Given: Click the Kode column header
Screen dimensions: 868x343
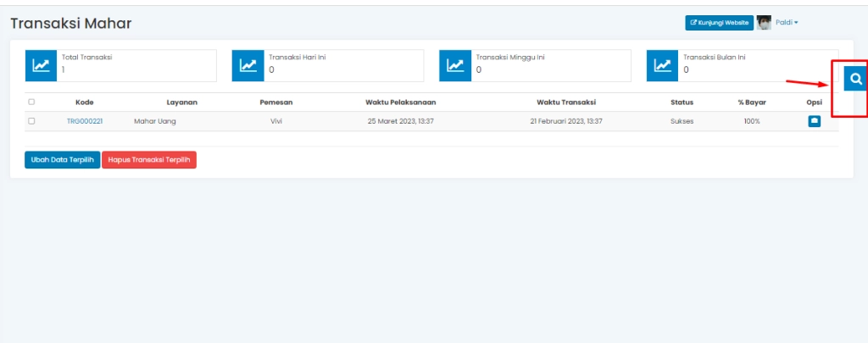Looking at the screenshot, I should 85,102.
